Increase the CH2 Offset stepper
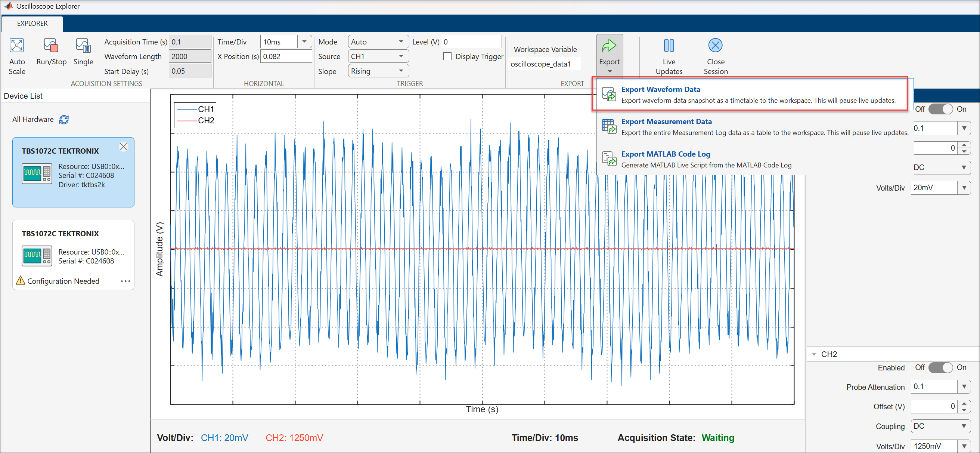The width and height of the screenshot is (980, 453). coord(964,404)
